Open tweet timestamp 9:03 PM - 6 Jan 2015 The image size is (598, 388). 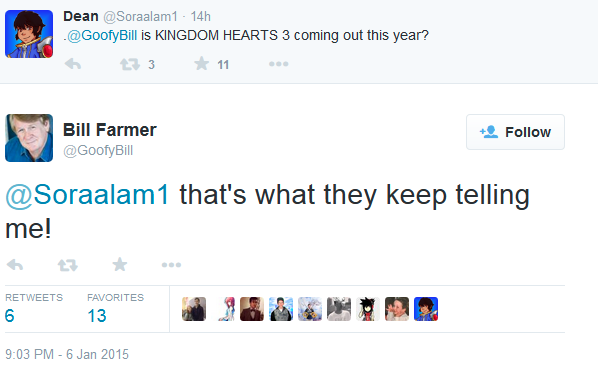(x=67, y=354)
